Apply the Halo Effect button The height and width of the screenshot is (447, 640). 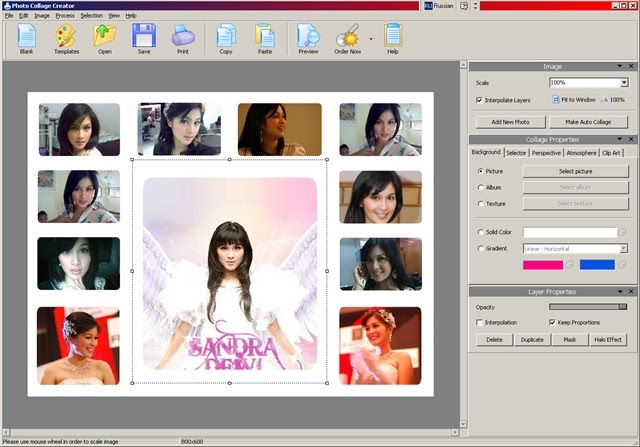pos(608,340)
